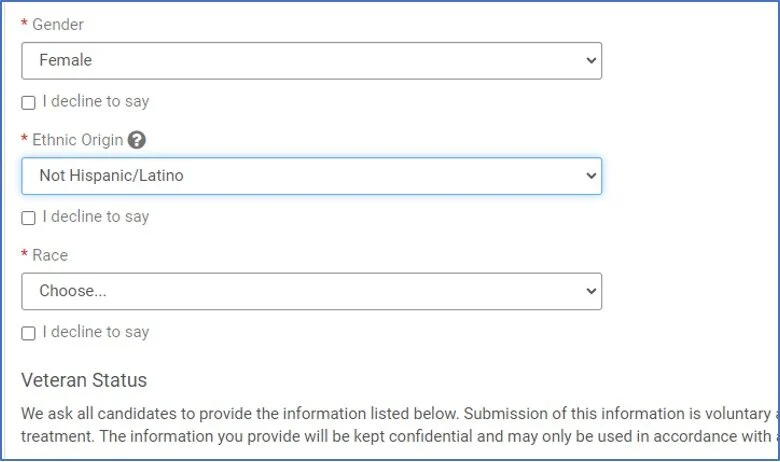Click the chevron arrow of the Gender select
The width and height of the screenshot is (780, 462).
[591, 61]
